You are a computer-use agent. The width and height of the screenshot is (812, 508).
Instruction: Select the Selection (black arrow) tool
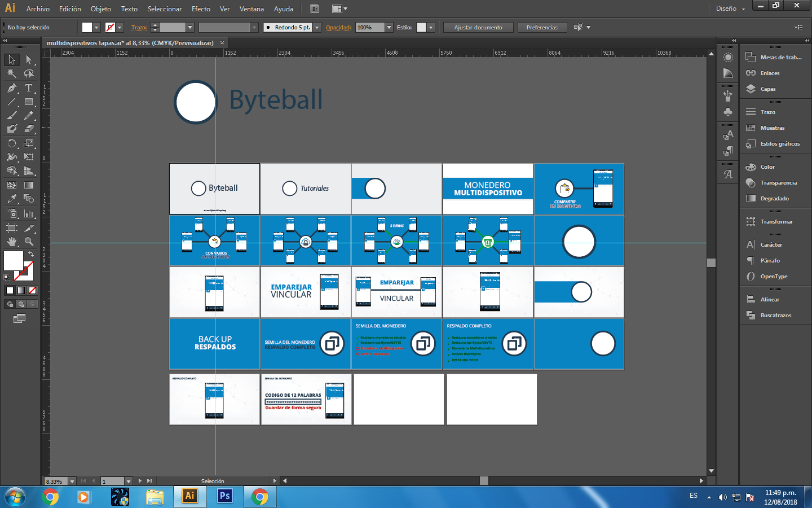tap(12, 60)
